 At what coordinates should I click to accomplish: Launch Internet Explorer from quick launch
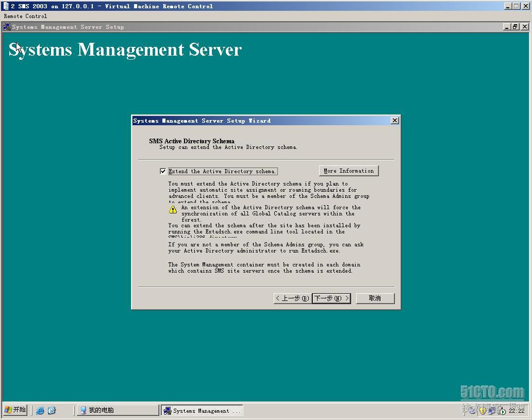click(40, 411)
